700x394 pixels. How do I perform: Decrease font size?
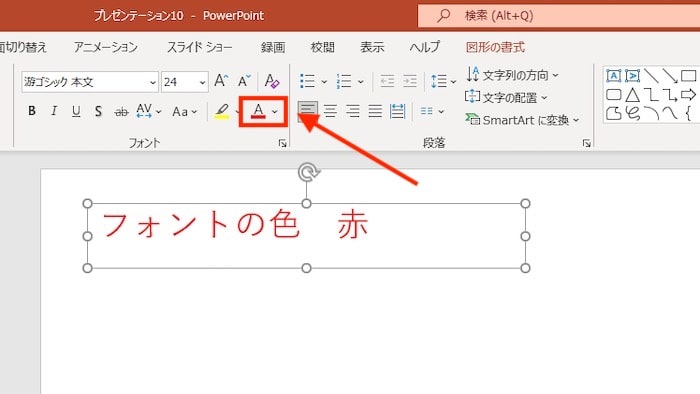point(244,81)
